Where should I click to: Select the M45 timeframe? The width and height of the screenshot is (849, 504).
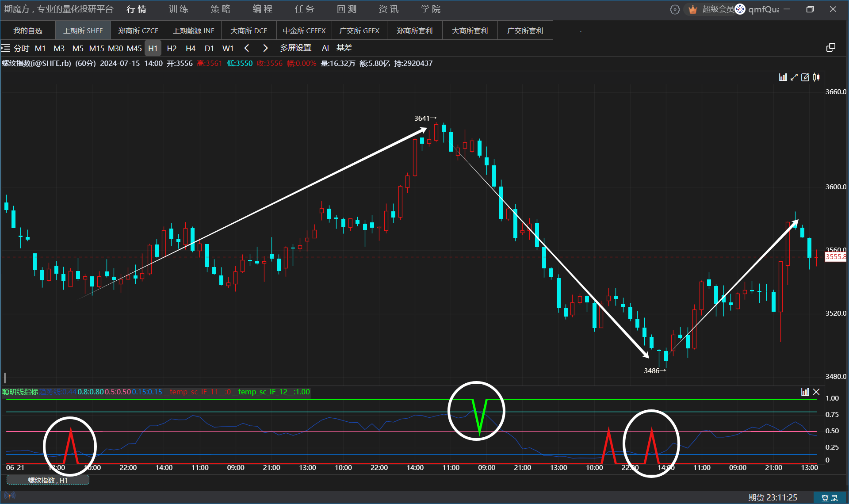click(x=134, y=48)
